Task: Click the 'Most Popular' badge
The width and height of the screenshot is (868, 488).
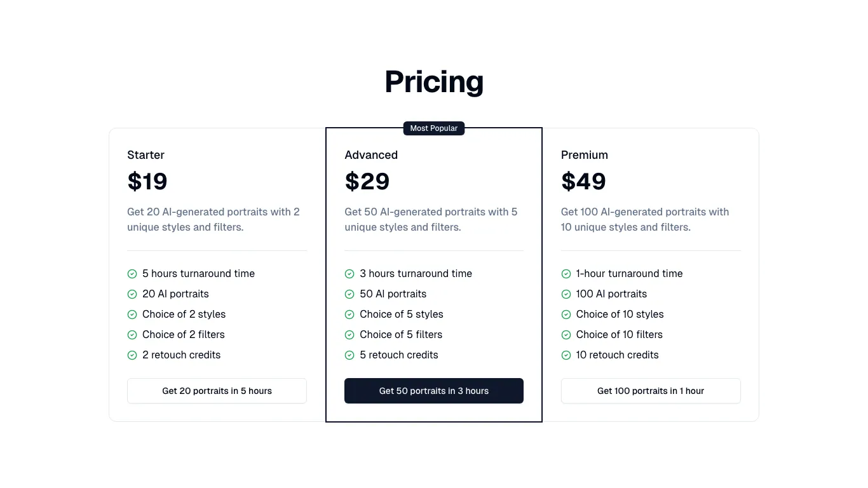Action: (x=434, y=128)
